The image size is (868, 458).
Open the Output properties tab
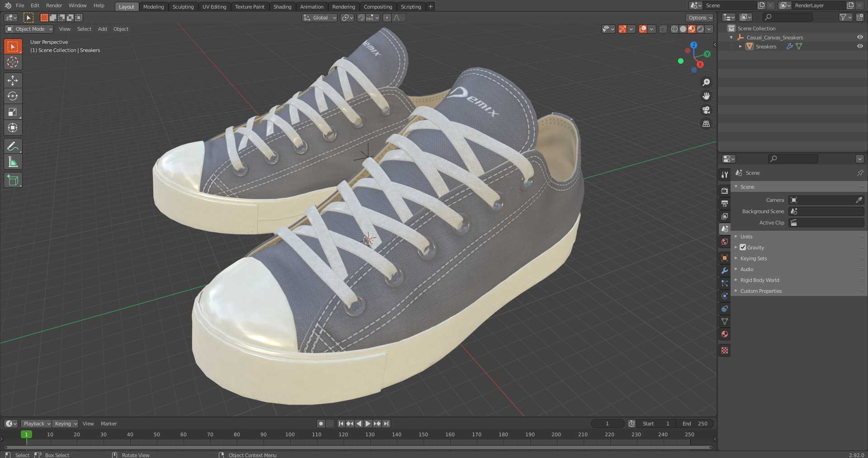[725, 204]
